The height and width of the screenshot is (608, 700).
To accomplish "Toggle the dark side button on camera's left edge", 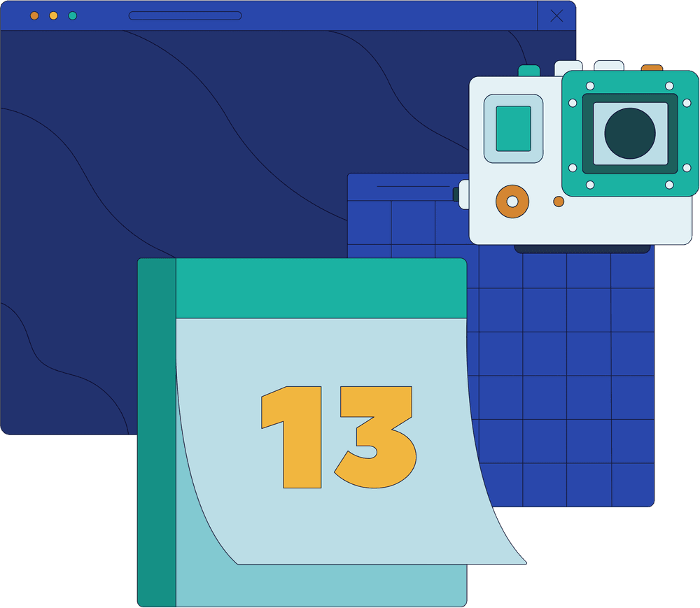I will pyautogui.click(x=456, y=195).
